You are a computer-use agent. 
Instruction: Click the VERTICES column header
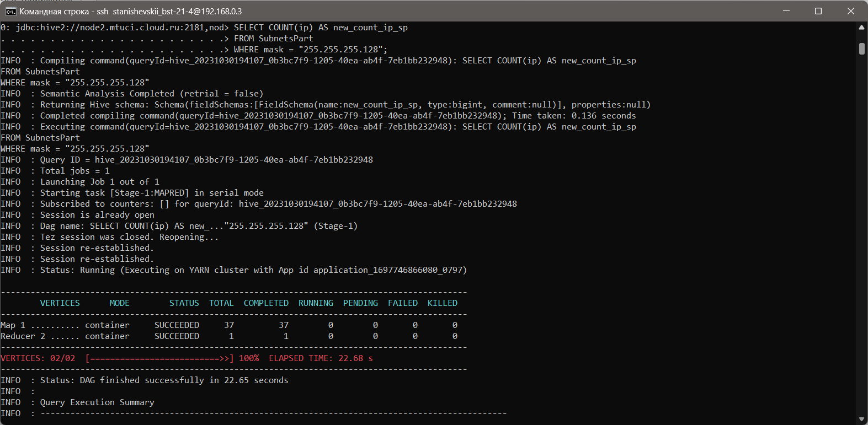pyautogui.click(x=60, y=303)
